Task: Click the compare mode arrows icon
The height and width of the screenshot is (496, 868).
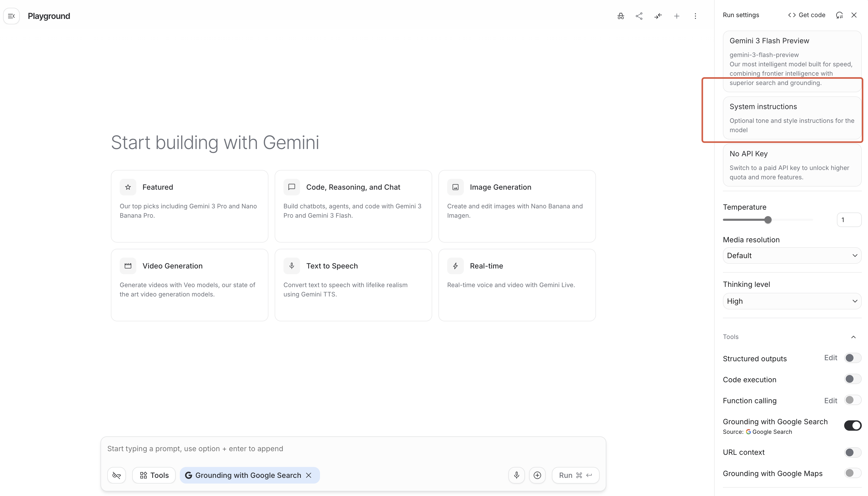Action: click(658, 16)
